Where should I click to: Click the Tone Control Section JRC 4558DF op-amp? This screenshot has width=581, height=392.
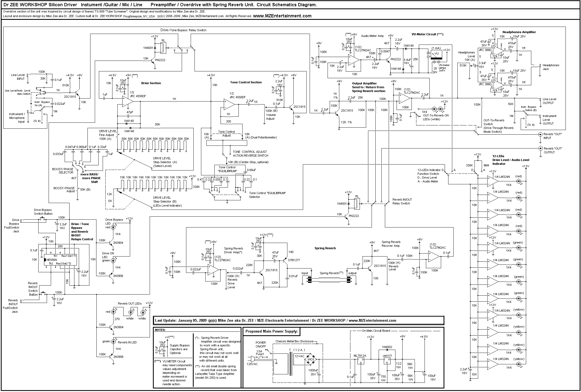click(x=229, y=105)
